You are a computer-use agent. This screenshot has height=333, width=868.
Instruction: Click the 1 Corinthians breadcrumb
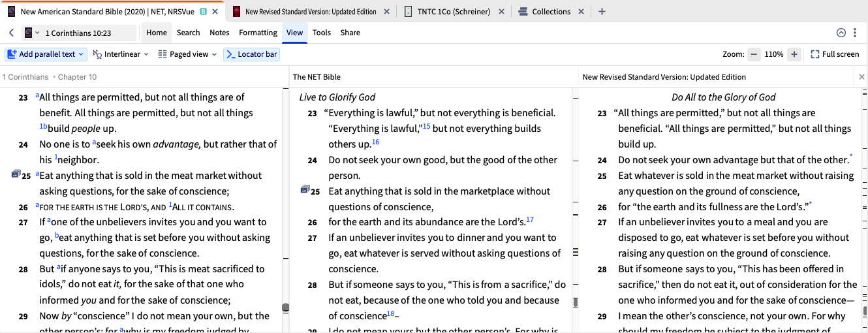tap(25, 77)
